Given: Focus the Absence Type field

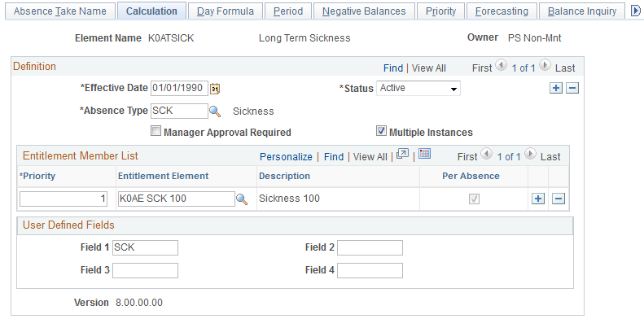Looking at the screenshot, I should 180,111.
